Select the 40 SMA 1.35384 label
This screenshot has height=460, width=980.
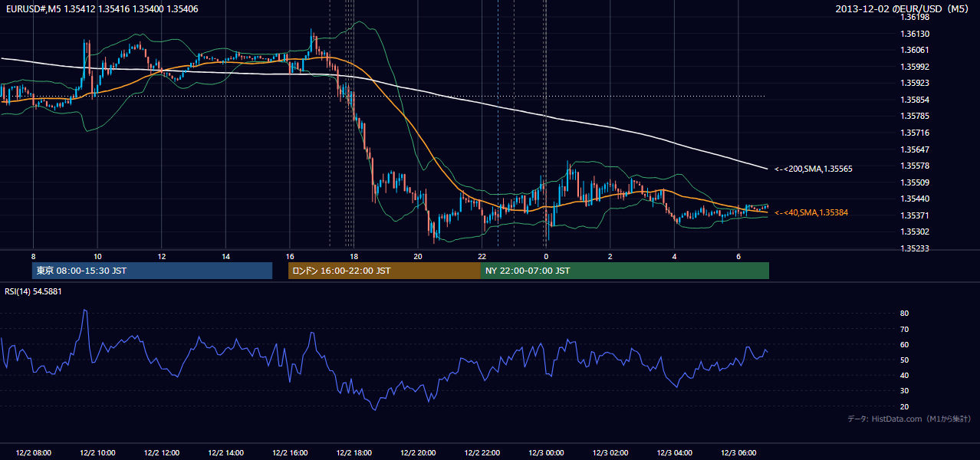pos(813,212)
